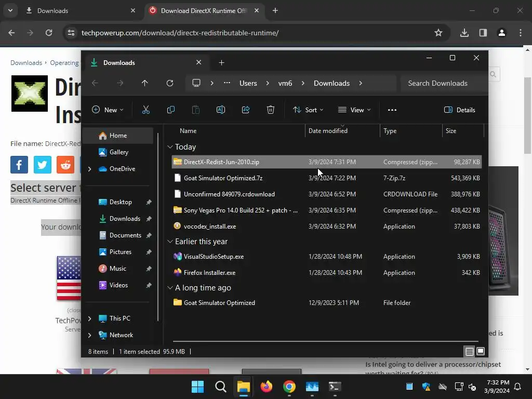
Task: Switch to large thumbnails layout icon in status bar
Action: 481,352
